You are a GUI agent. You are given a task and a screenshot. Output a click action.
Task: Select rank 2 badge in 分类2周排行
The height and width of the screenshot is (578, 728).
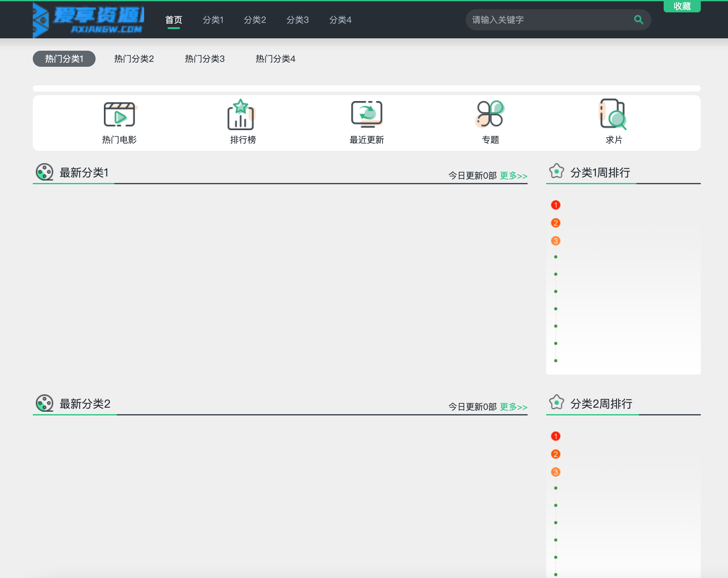point(555,454)
